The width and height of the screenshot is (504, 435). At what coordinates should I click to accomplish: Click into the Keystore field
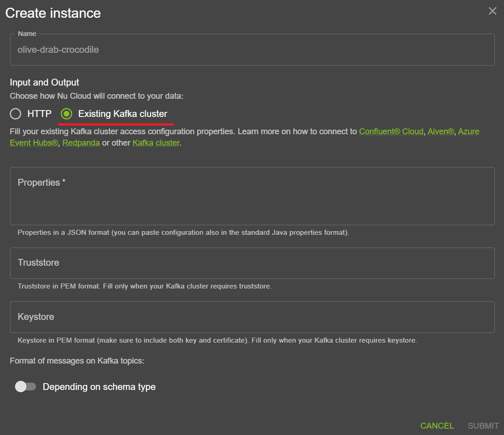pos(252,317)
